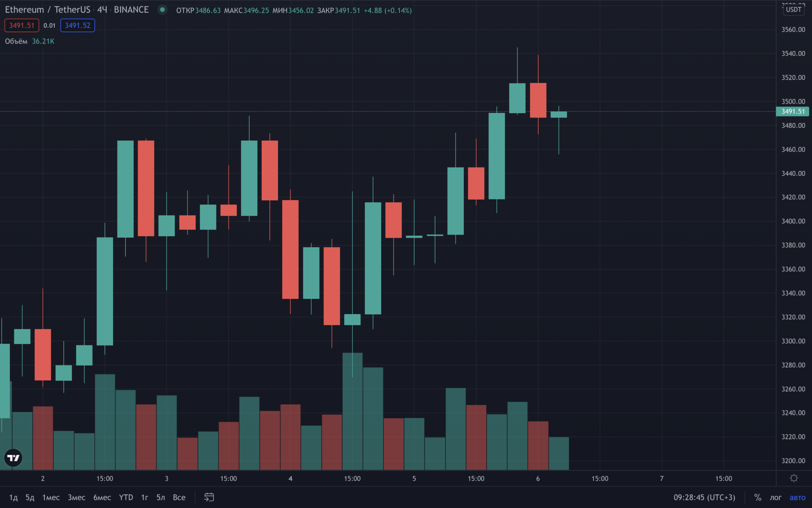Viewport: 812px width, 508px height.
Task: Toggle auto scale 'авто'
Action: tap(797, 497)
